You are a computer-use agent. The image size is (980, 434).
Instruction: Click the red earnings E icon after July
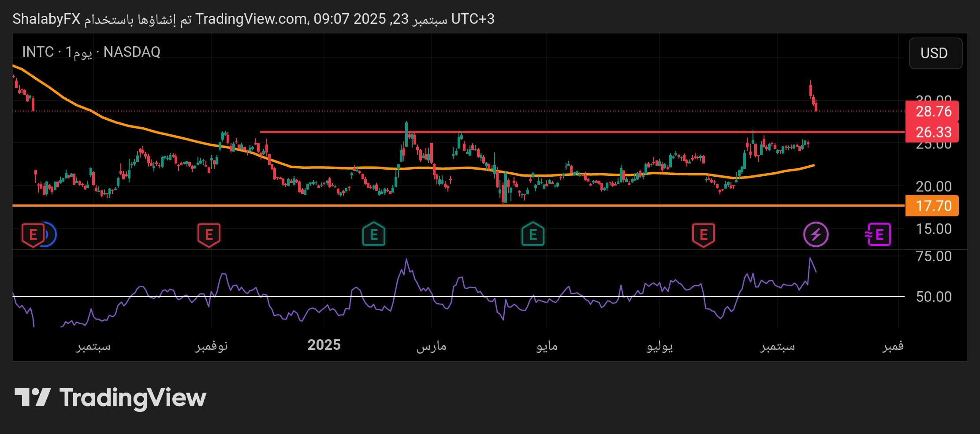[704, 235]
